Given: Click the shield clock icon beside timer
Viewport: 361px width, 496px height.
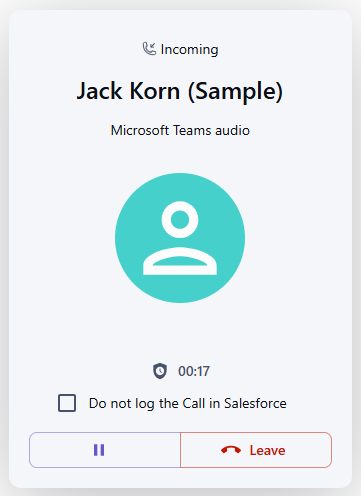Looking at the screenshot, I should 160,371.
